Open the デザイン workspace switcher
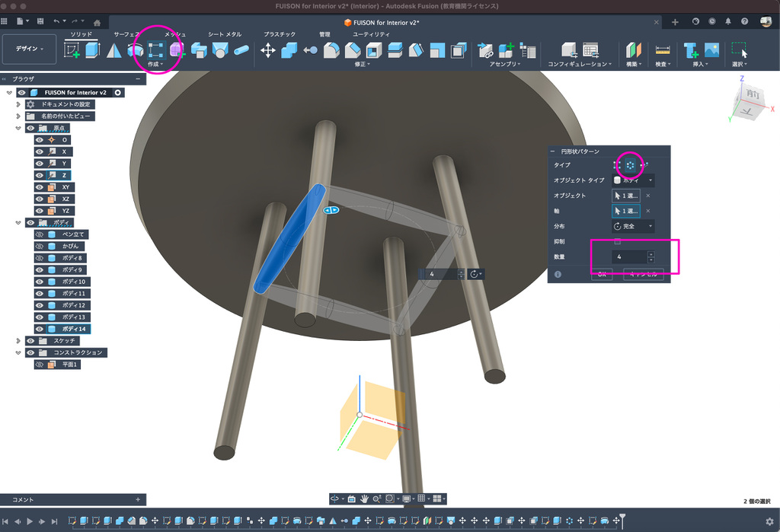This screenshot has width=780, height=532. (29, 49)
